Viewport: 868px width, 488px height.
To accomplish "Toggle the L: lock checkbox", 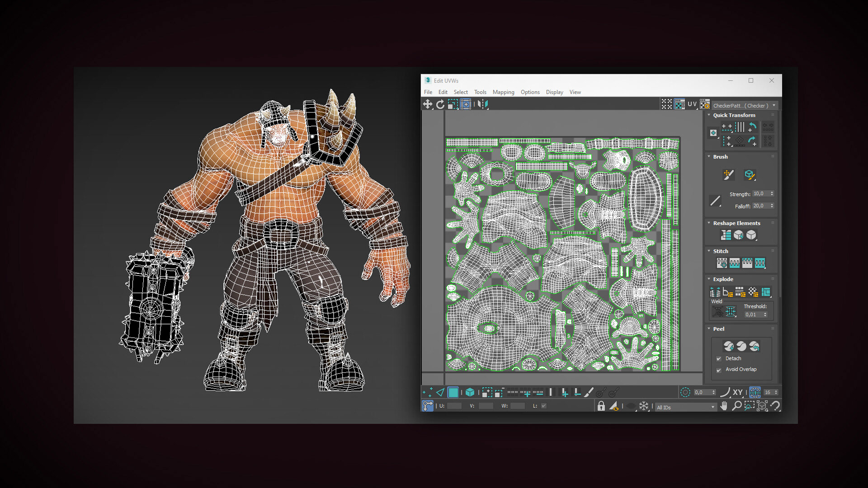I will [x=544, y=406].
